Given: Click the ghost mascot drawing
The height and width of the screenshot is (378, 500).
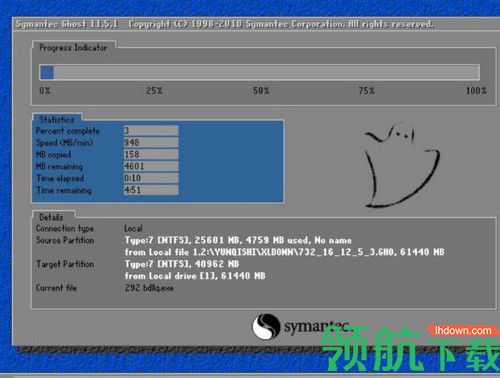Looking at the screenshot, I should pos(402,165).
